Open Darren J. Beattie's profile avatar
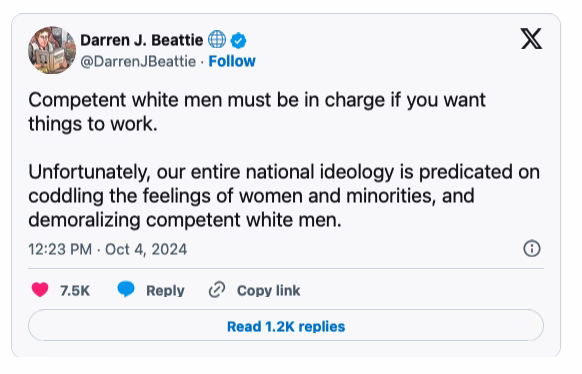The image size is (582, 374). 52,50
